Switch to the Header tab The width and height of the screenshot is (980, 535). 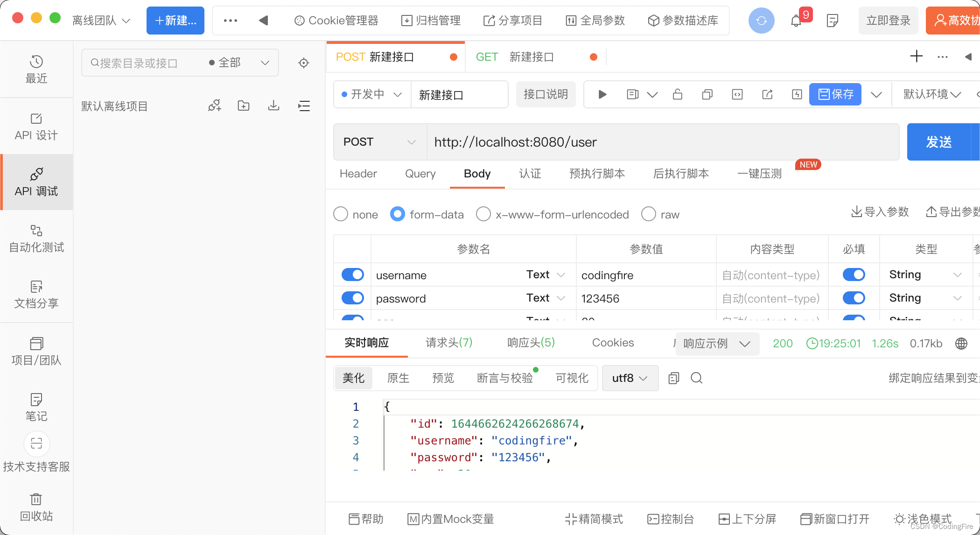coord(358,174)
